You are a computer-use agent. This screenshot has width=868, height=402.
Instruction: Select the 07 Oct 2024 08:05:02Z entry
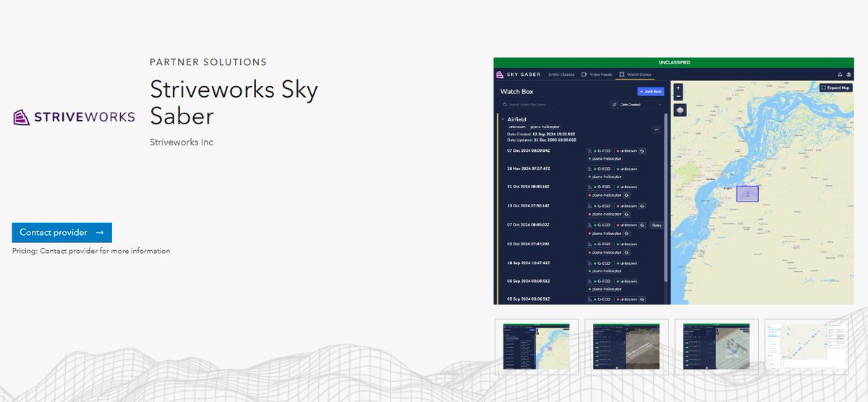click(x=528, y=225)
